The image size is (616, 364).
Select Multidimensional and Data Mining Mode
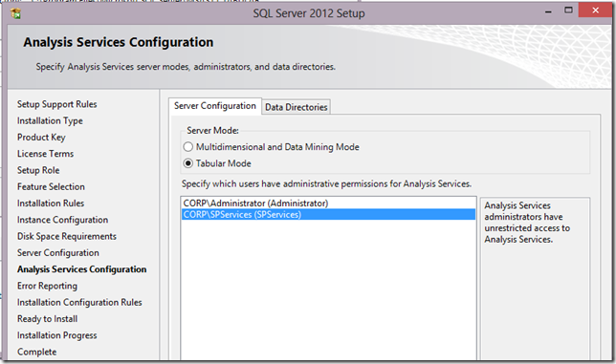(188, 147)
